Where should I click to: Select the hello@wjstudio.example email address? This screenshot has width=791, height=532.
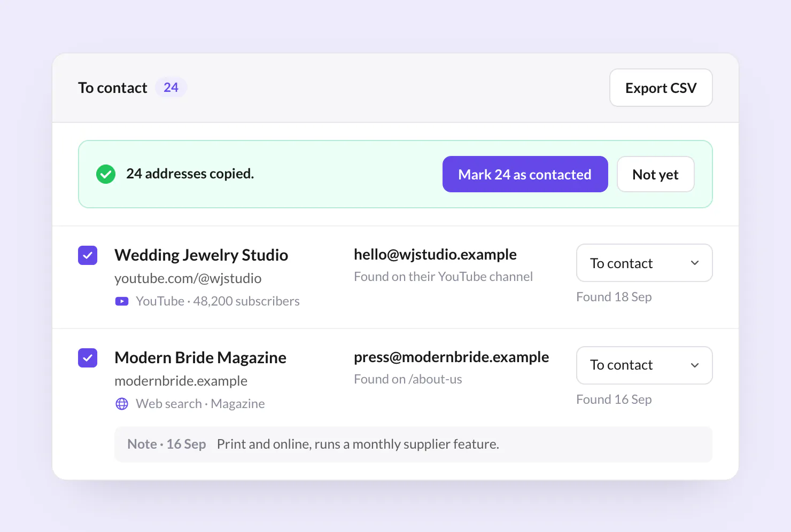point(436,254)
